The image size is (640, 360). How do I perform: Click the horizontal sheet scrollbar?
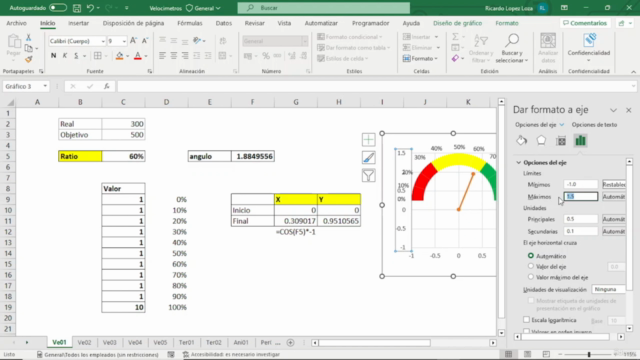click(x=374, y=342)
